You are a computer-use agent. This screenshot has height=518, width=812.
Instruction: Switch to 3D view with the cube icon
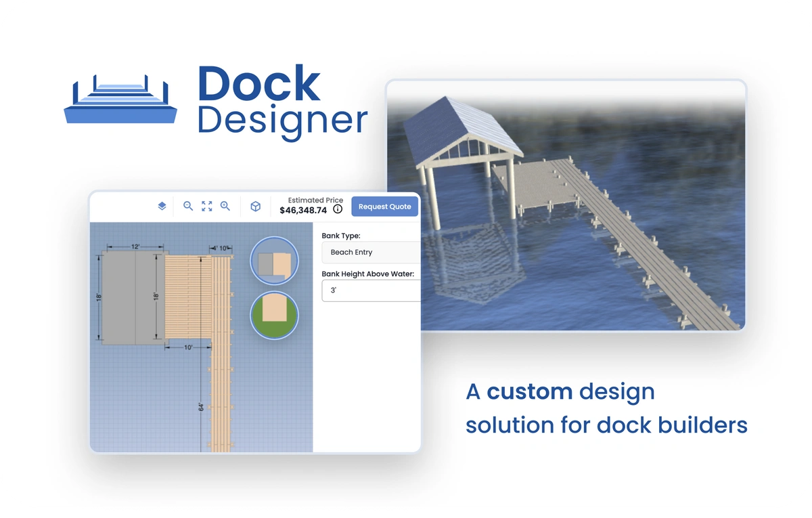(x=256, y=206)
